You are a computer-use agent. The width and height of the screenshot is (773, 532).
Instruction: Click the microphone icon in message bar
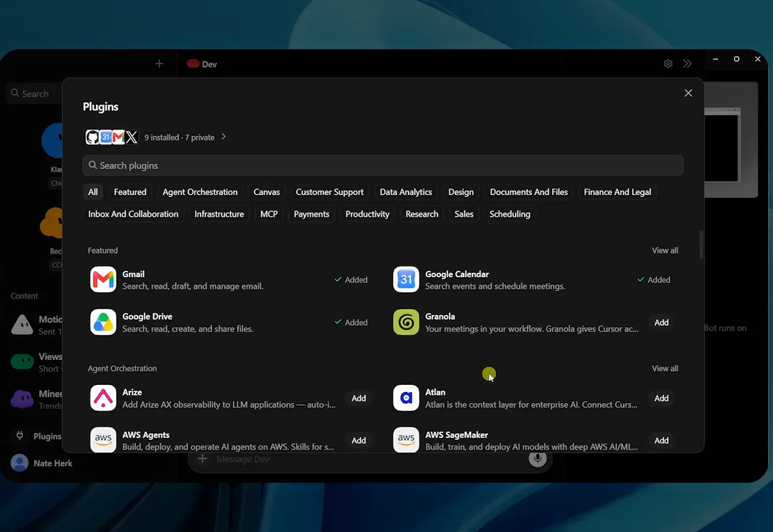[x=538, y=459]
